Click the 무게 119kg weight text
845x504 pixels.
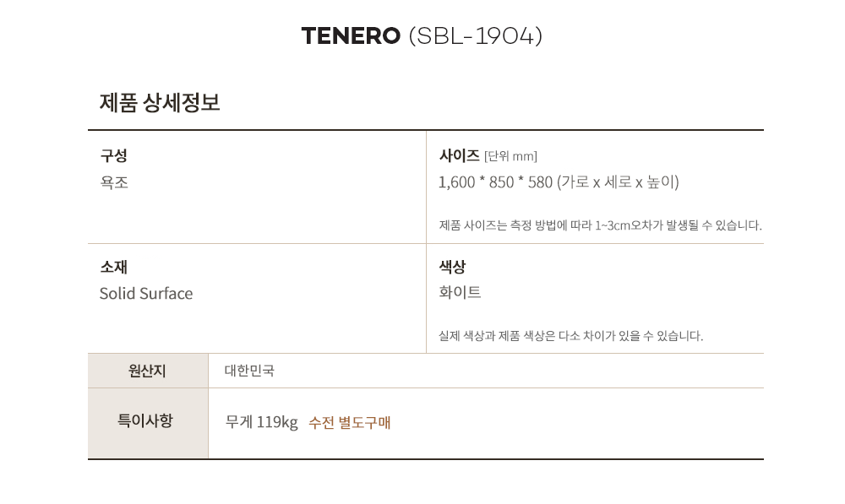(262, 422)
